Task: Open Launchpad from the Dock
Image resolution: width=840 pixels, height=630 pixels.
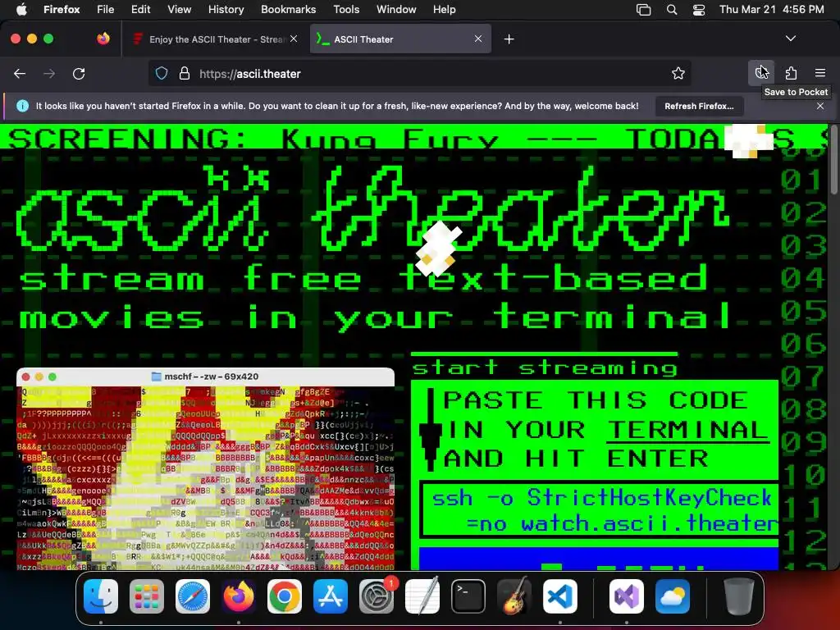Action: point(147,596)
